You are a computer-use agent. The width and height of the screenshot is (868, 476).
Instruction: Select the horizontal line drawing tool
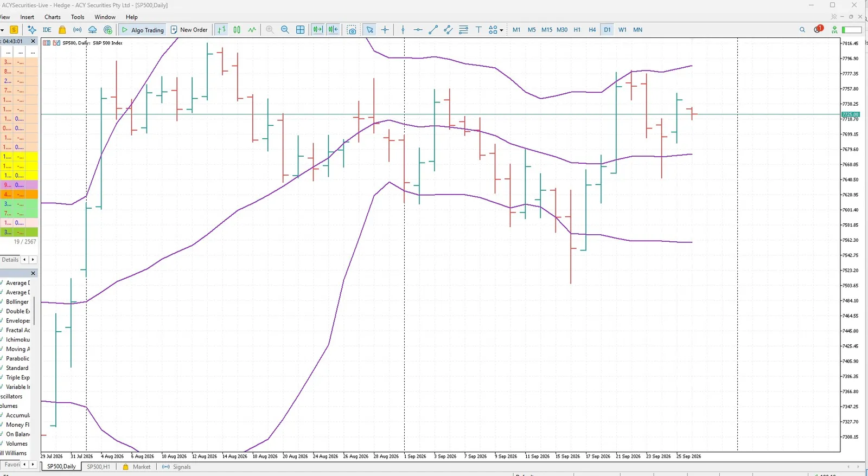[418, 30]
